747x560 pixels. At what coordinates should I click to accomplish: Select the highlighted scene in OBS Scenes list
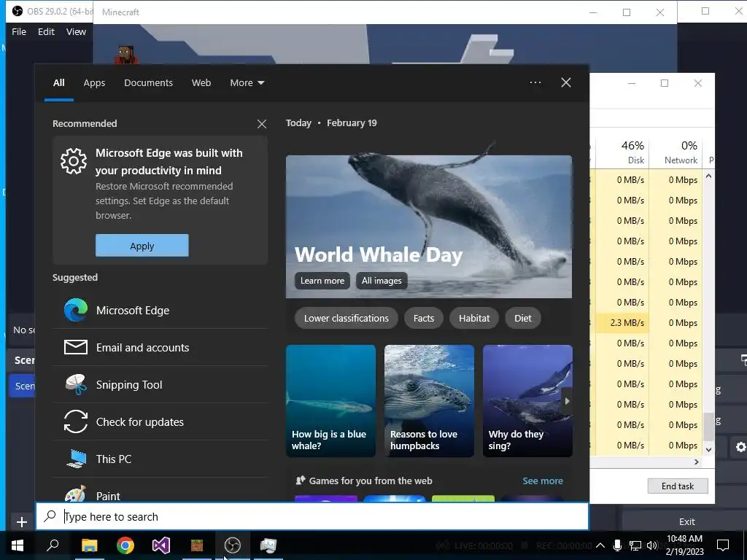click(23, 386)
